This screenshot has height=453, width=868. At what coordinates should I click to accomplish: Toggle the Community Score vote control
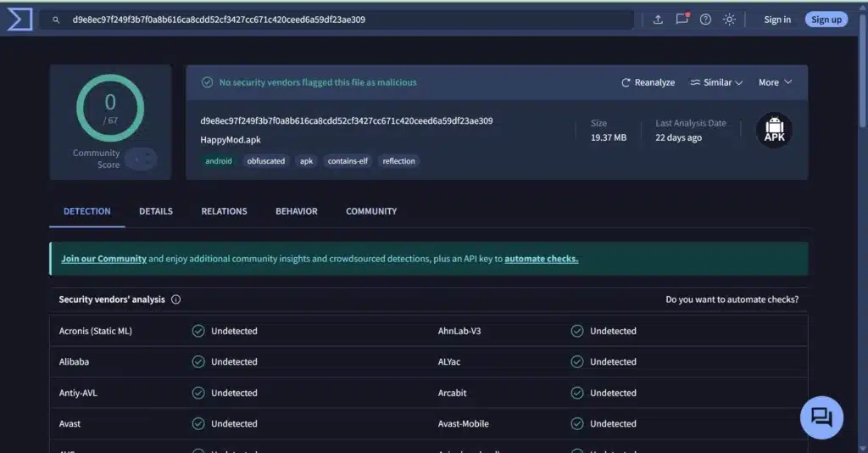point(141,159)
